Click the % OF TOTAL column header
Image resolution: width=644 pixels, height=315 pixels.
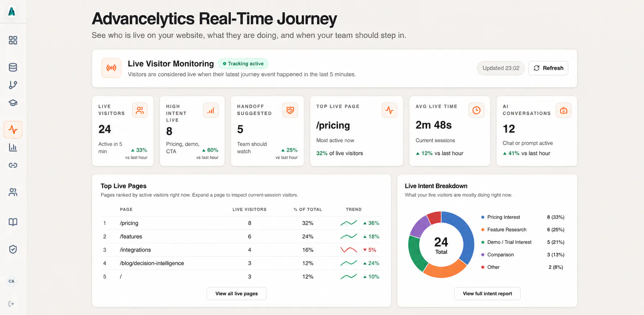coord(308,209)
